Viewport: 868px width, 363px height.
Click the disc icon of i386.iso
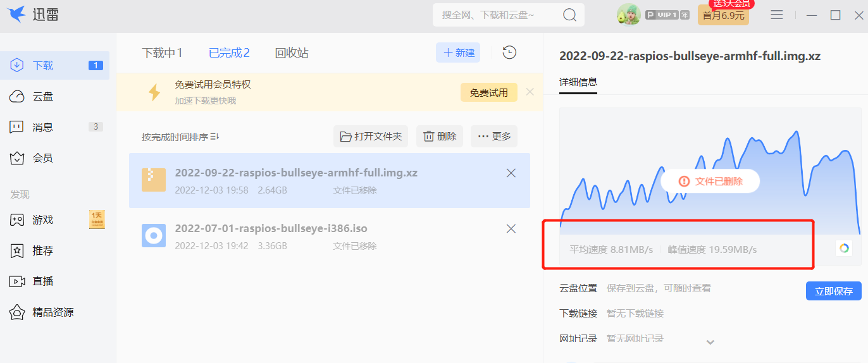(154, 235)
